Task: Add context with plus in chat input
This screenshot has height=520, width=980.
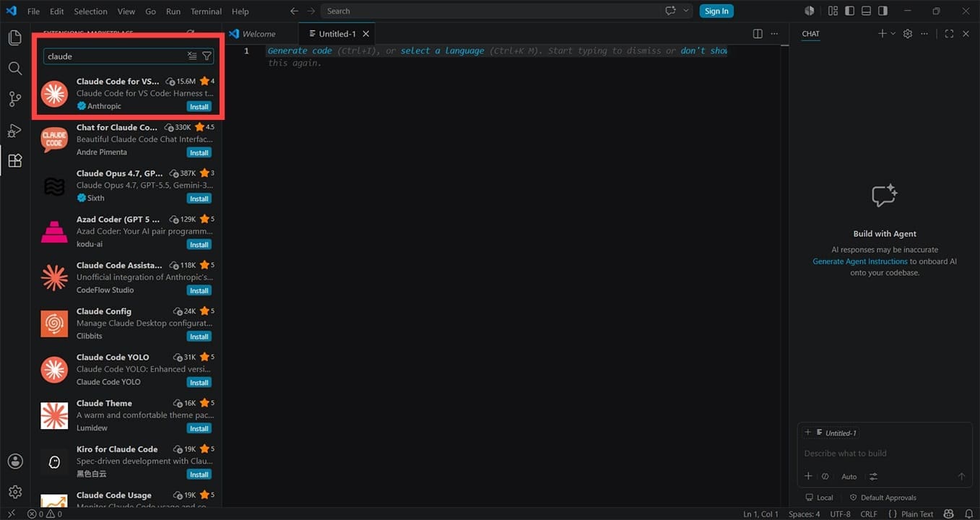Action: pyautogui.click(x=808, y=476)
